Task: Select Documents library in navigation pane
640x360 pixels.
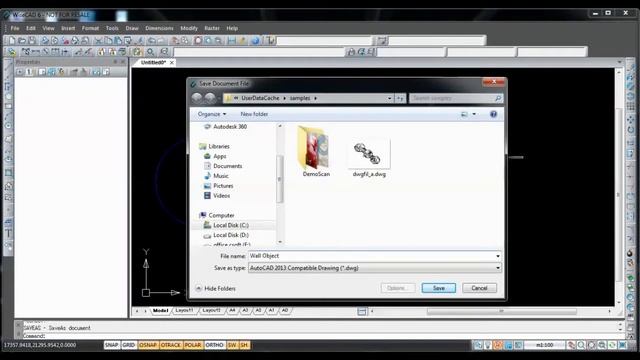Action: coord(227,166)
